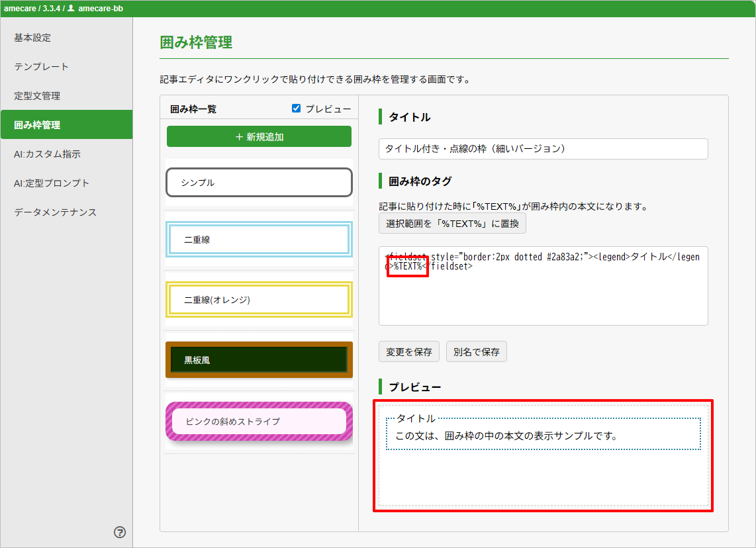Choose the 二重線 blue frame
The width and height of the screenshot is (756, 548).
click(259, 240)
